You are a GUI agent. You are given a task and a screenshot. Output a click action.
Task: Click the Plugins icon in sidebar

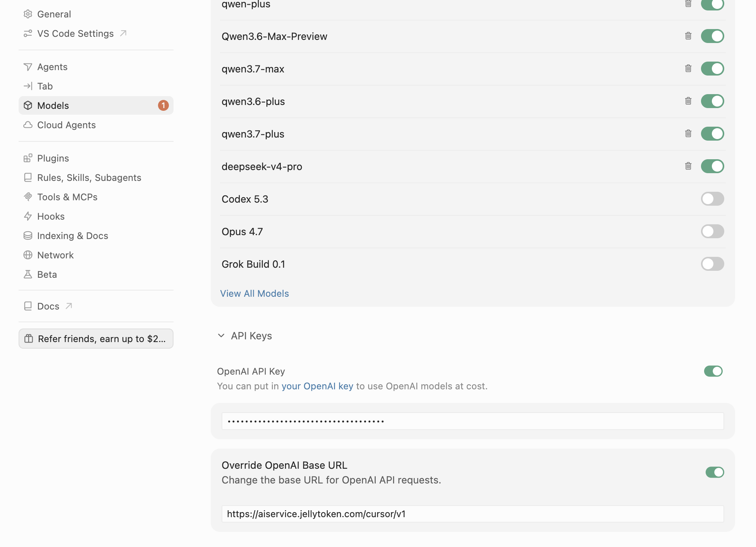click(28, 158)
